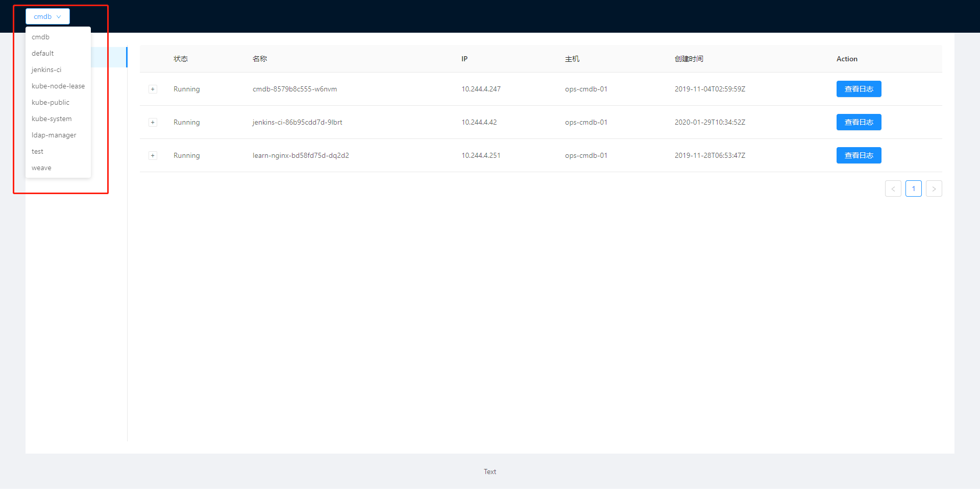Click the Action column header
Screen dimensions: 980x495
click(x=847, y=59)
